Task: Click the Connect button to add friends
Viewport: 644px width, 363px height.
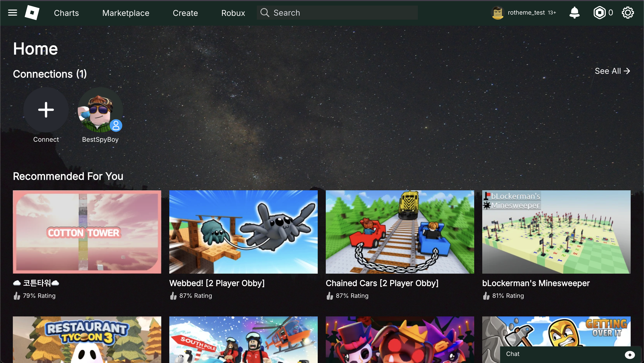Action: pyautogui.click(x=46, y=110)
